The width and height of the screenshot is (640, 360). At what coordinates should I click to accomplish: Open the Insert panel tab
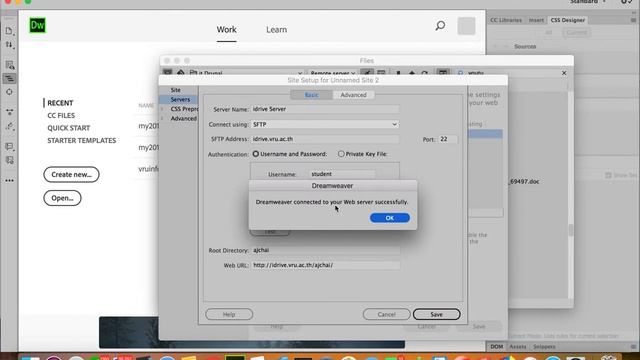pyautogui.click(x=536, y=20)
